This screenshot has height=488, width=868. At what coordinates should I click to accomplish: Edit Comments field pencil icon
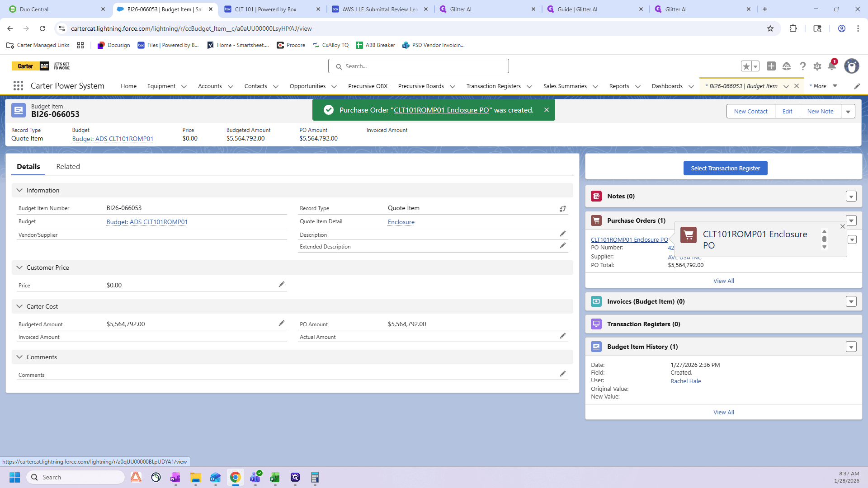coord(563,374)
